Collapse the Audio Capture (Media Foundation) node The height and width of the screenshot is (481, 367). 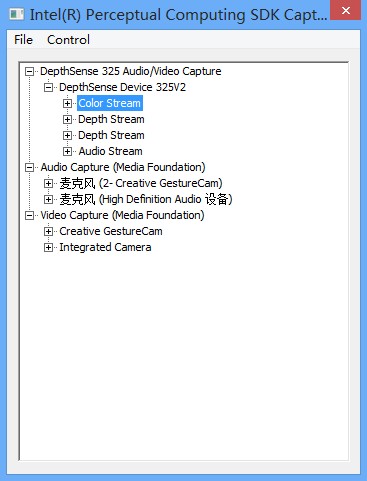point(30,167)
